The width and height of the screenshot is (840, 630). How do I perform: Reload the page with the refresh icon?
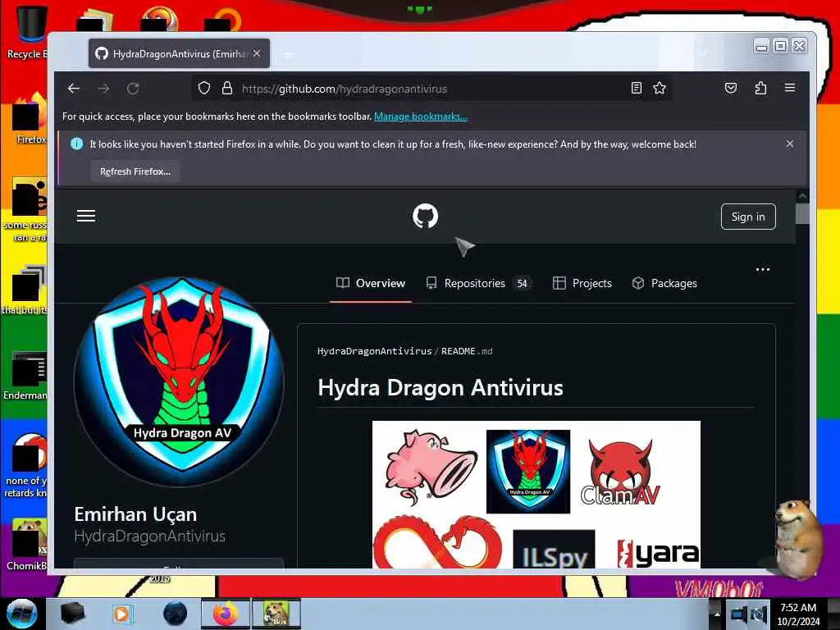(x=133, y=89)
